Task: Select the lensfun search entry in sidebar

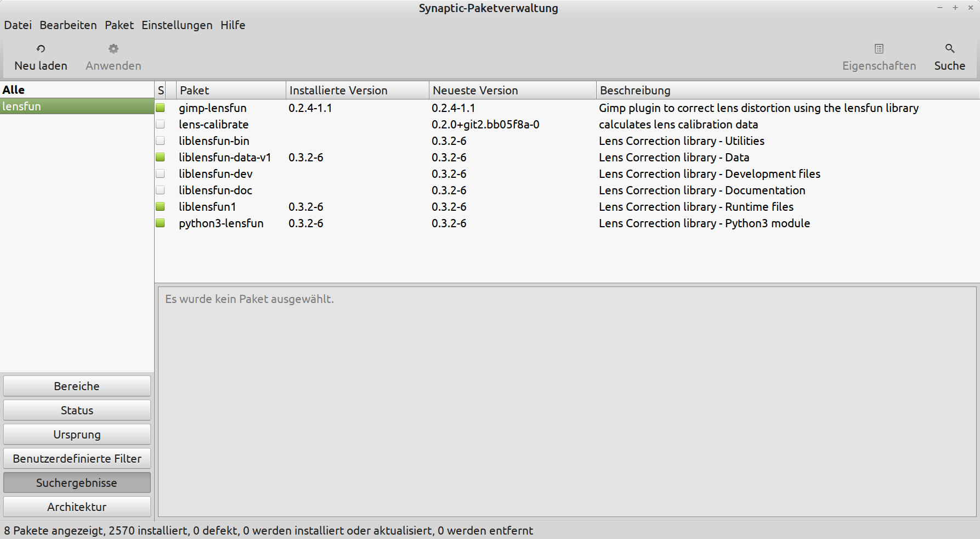Action: click(x=77, y=106)
